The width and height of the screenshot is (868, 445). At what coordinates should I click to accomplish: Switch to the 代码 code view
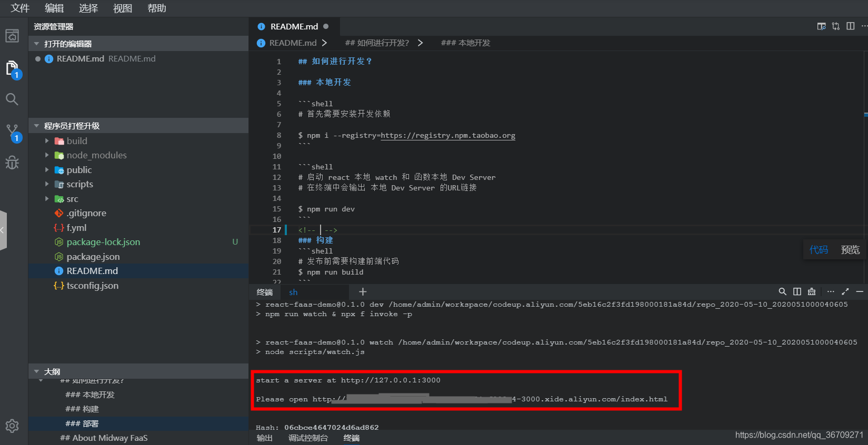click(819, 250)
